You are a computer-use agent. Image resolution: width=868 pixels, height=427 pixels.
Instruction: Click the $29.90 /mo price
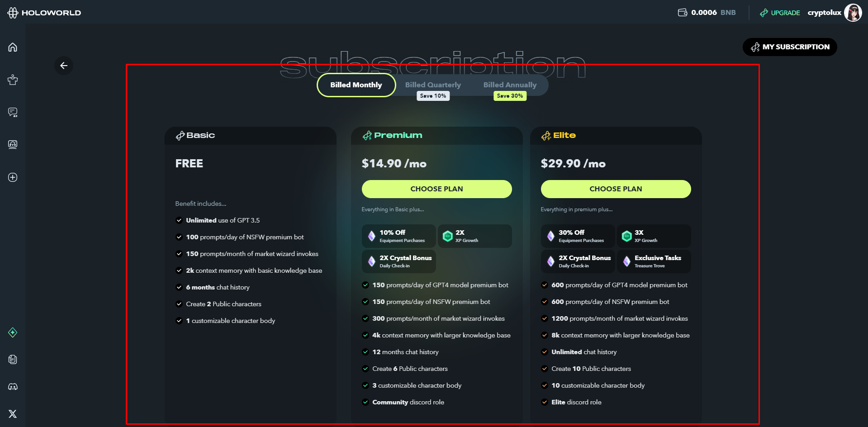pyautogui.click(x=573, y=164)
